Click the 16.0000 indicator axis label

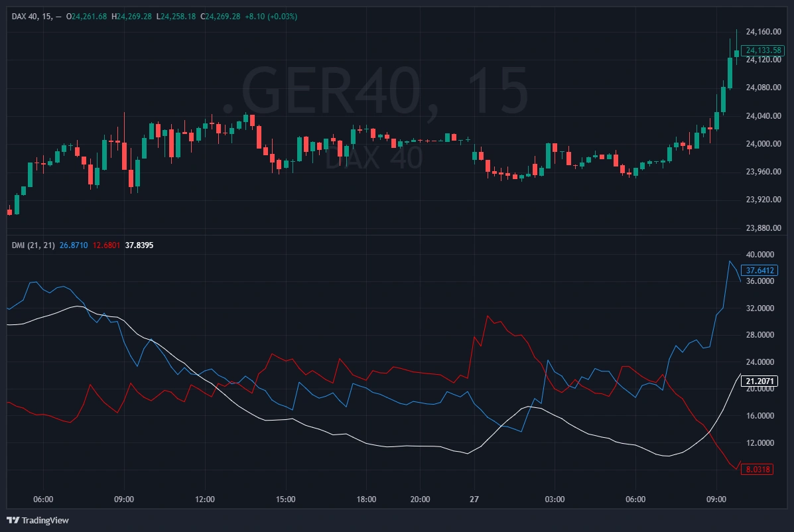point(760,415)
